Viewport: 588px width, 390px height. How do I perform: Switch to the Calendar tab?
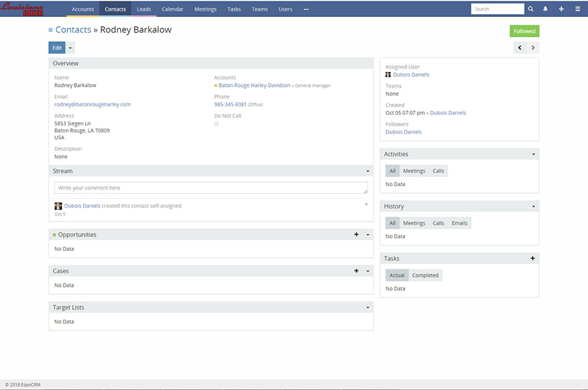point(172,9)
